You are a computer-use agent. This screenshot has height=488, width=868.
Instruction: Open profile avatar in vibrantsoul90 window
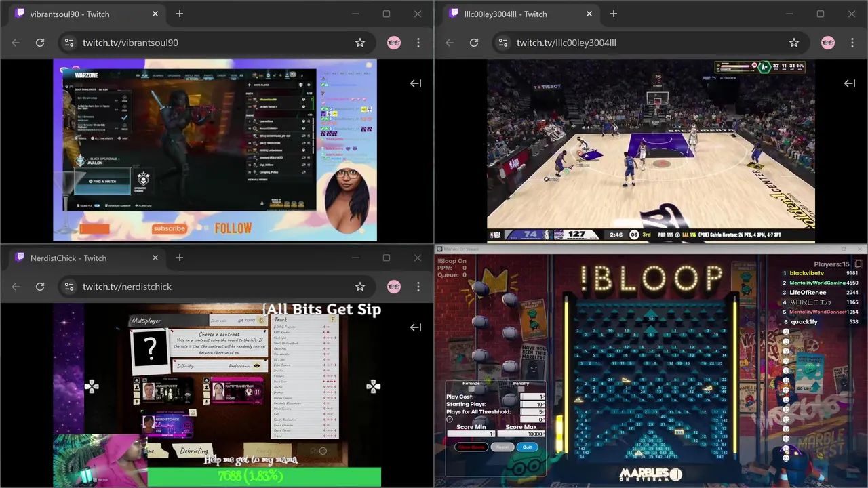(394, 43)
